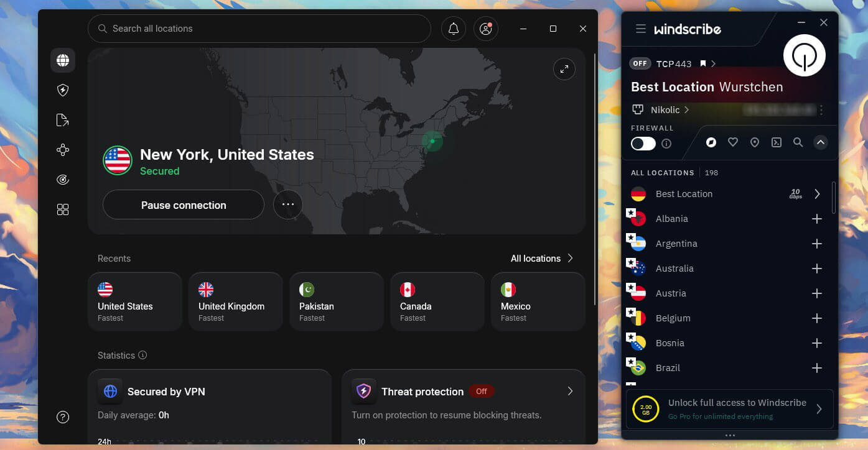Collapse Windscribe location list with up chevron

pyautogui.click(x=821, y=142)
